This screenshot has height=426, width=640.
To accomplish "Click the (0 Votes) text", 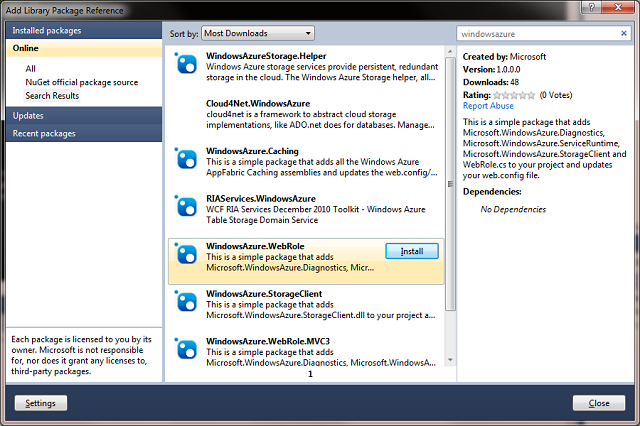I will [556, 95].
